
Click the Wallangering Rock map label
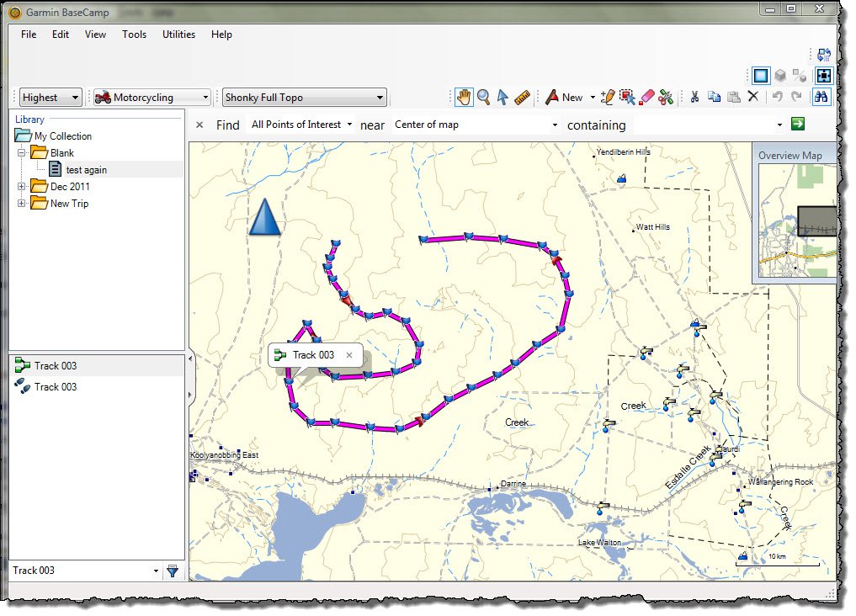[x=780, y=482]
